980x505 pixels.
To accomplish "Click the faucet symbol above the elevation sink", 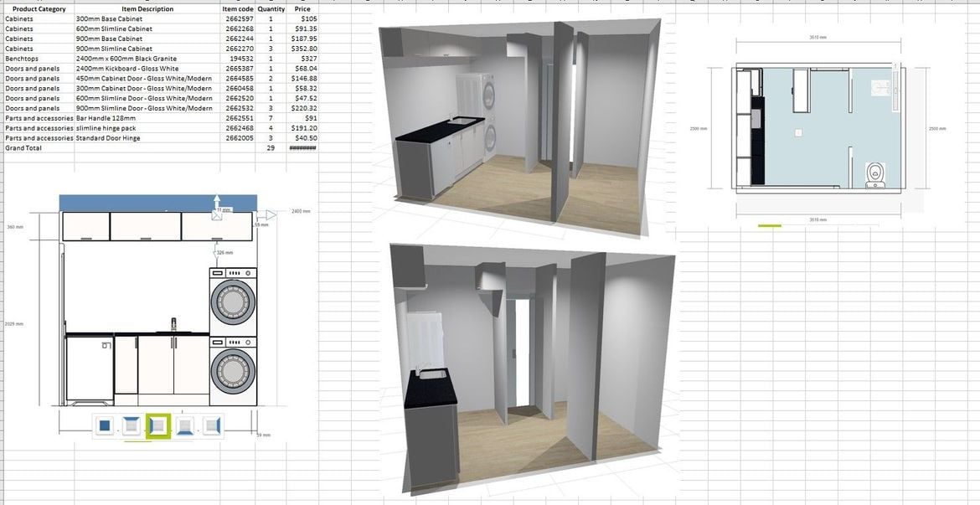I will [173, 321].
